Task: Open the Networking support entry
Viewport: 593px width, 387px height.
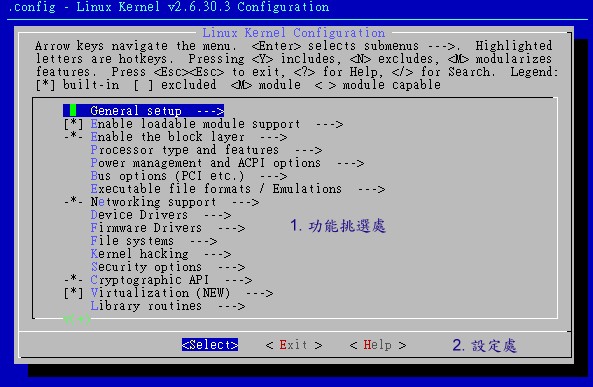Action: [x=153, y=202]
